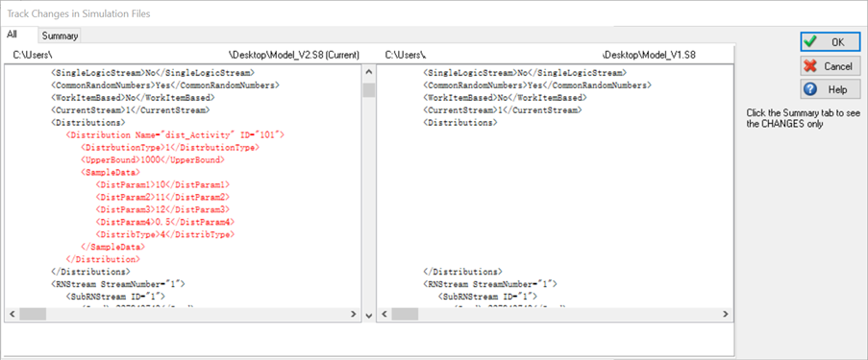Click opening <Distributions> line in Model_V2 pane
868x360 pixels.
pos(88,123)
